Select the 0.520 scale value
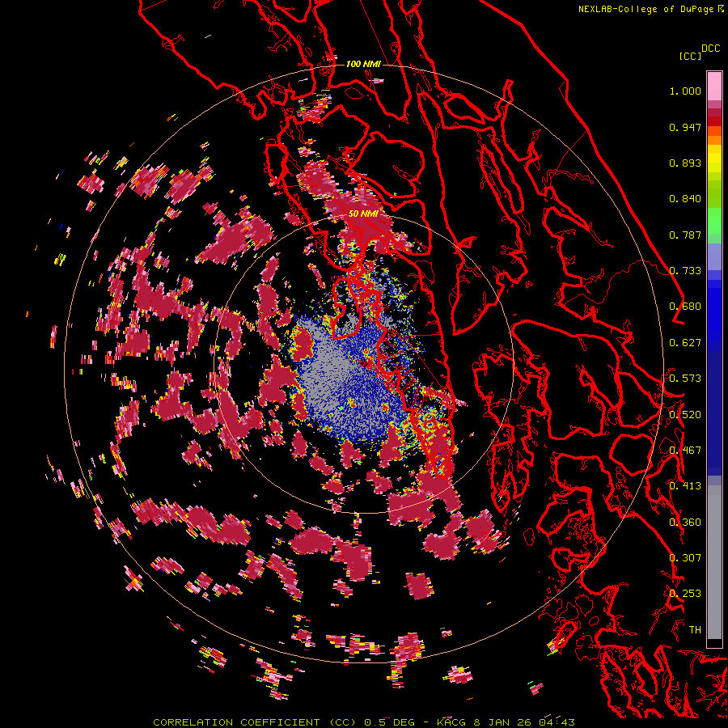This screenshot has width=728, height=728. pyautogui.click(x=685, y=415)
